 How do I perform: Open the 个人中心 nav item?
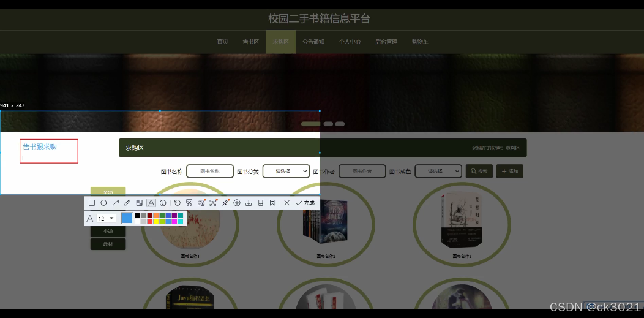point(350,42)
